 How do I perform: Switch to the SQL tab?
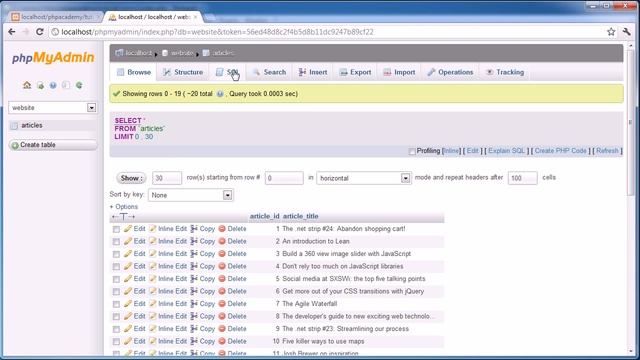pos(227,72)
